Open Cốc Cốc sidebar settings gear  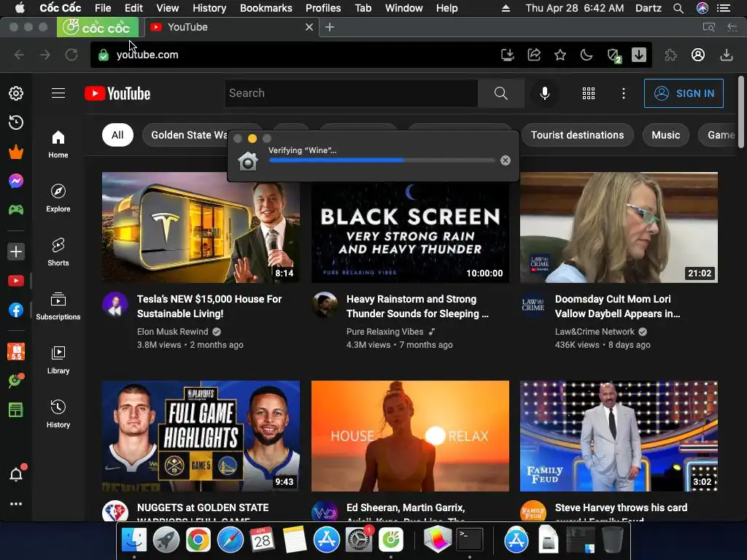click(16, 93)
